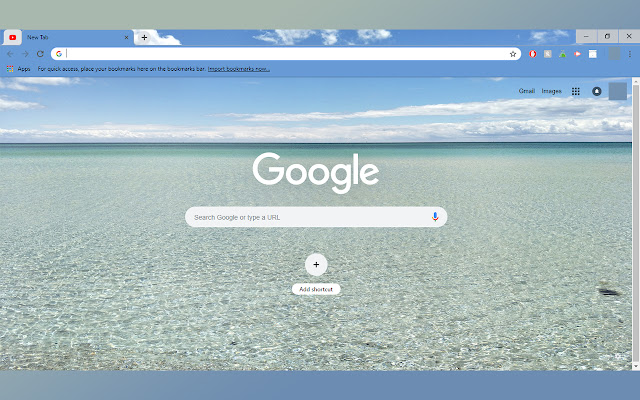Open the Google account avatar on page
This screenshot has height=400, width=640.
tap(618, 91)
